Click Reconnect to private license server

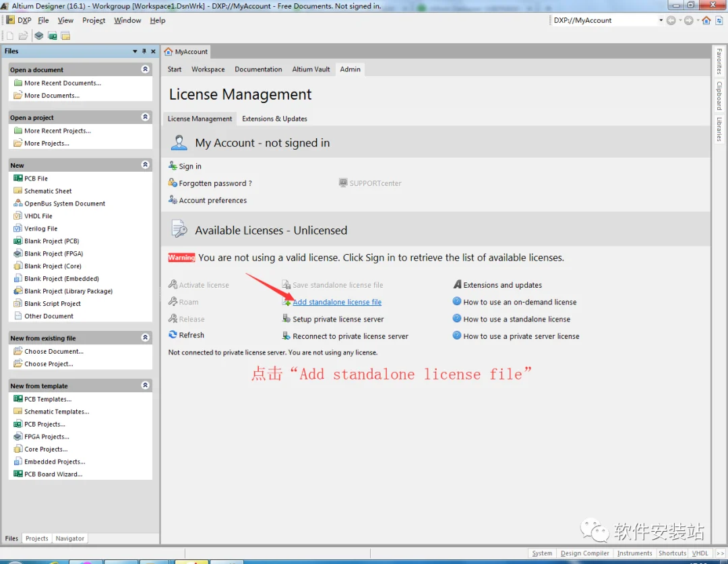[x=351, y=336]
